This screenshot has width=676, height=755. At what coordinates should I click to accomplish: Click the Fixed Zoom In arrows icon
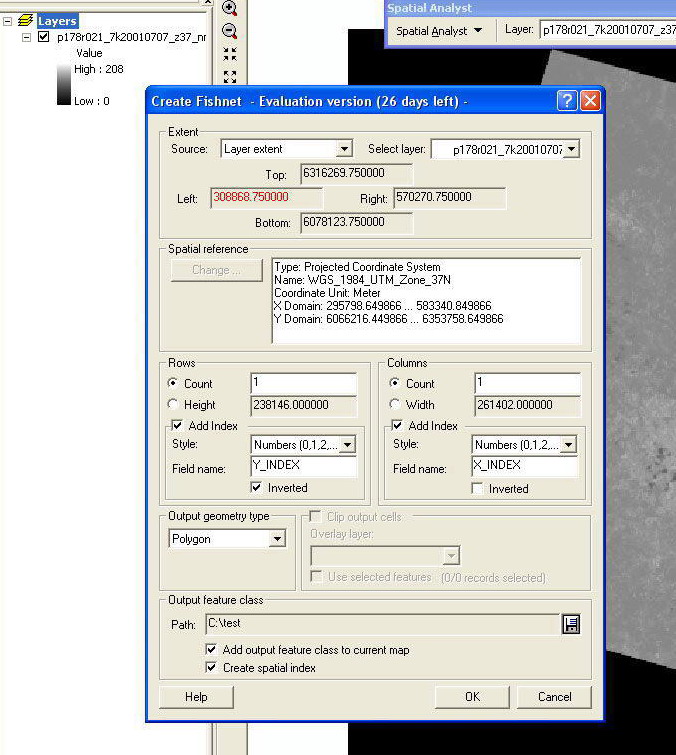point(230,54)
